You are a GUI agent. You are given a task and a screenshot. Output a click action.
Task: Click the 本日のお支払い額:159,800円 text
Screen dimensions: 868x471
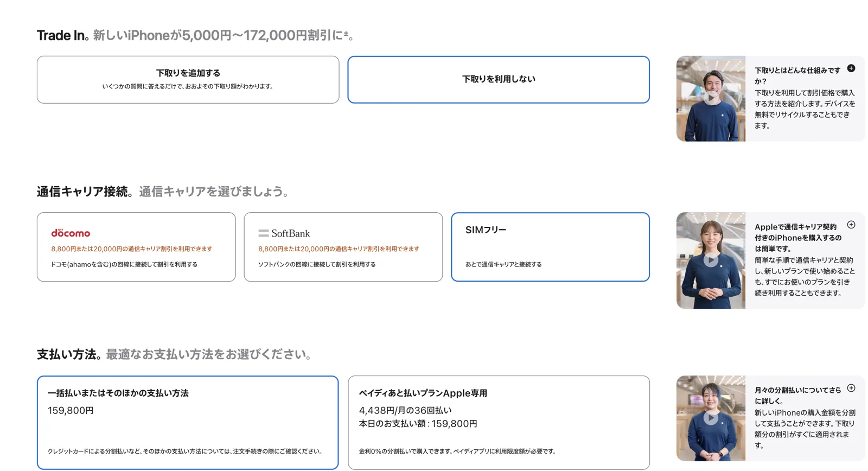click(x=418, y=424)
